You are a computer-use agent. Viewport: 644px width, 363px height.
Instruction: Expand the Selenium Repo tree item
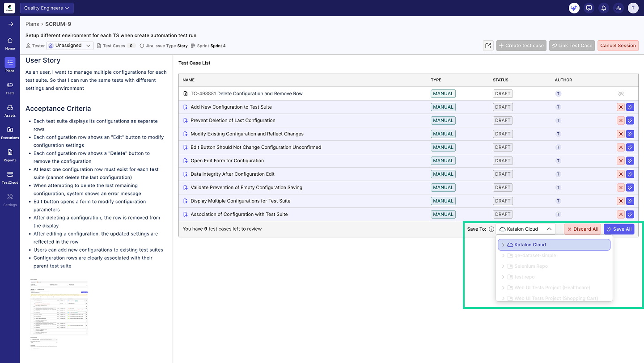tap(503, 266)
